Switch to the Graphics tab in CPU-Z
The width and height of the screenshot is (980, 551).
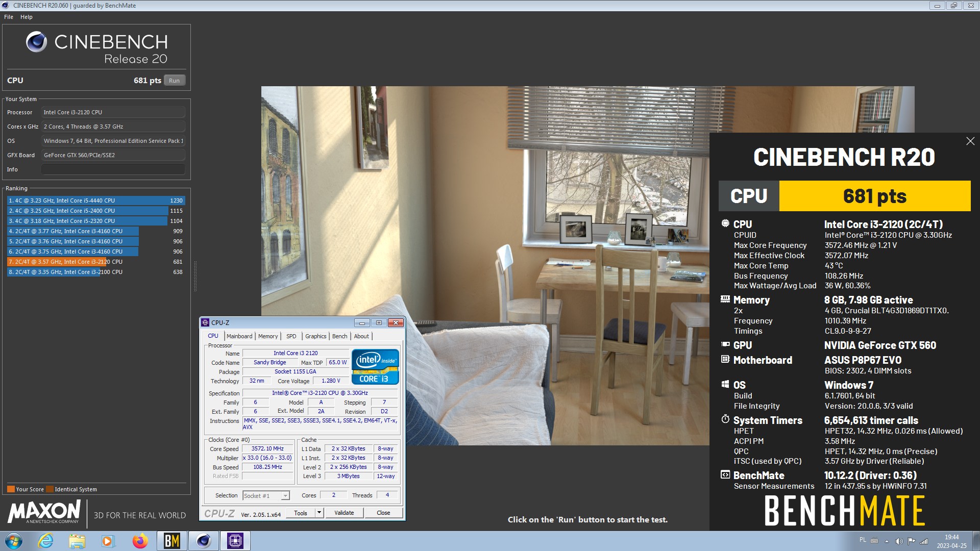(x=315, y=336)
